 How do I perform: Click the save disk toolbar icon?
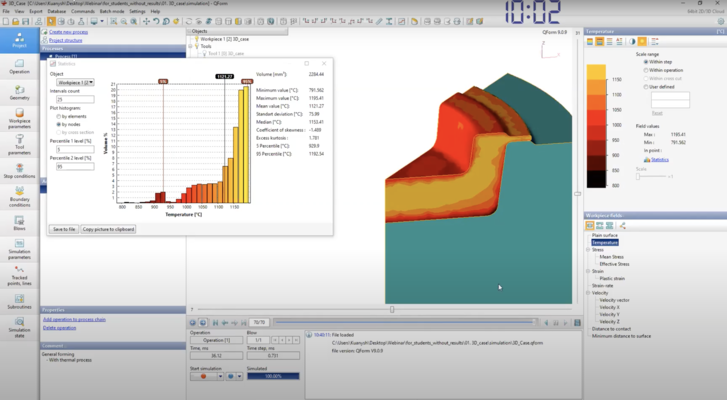coord(25,21)
